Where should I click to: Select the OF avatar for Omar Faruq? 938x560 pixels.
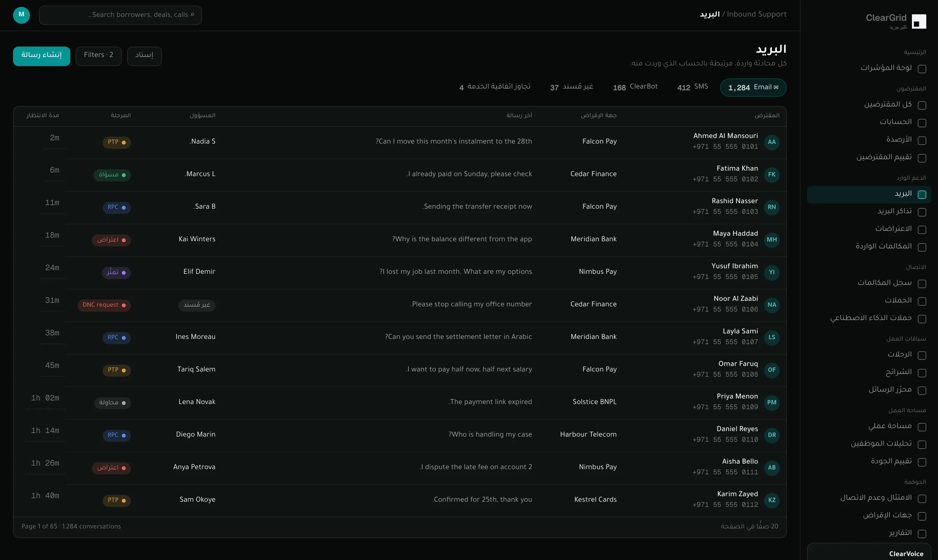click(x=772, y=370)
